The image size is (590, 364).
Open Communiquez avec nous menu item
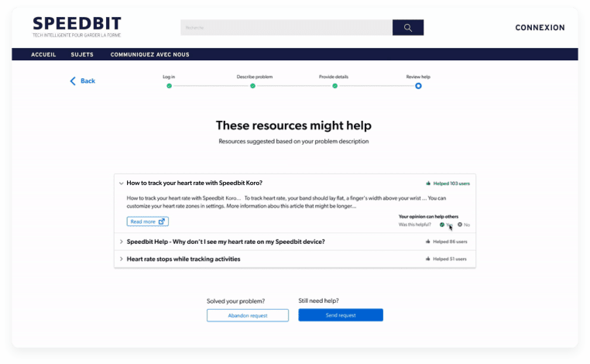point(149,55)
